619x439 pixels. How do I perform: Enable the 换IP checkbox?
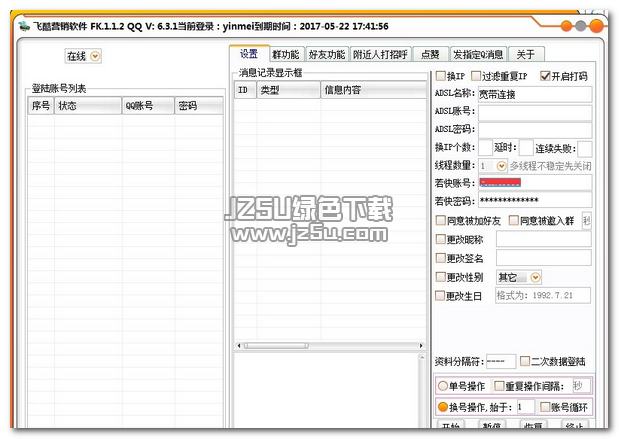[440, 75]
